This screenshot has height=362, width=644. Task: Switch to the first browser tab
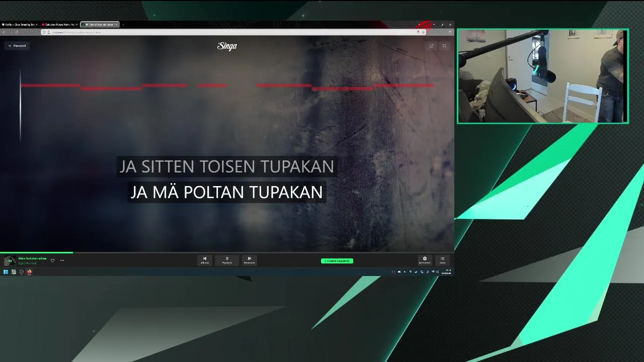point(19,24)
